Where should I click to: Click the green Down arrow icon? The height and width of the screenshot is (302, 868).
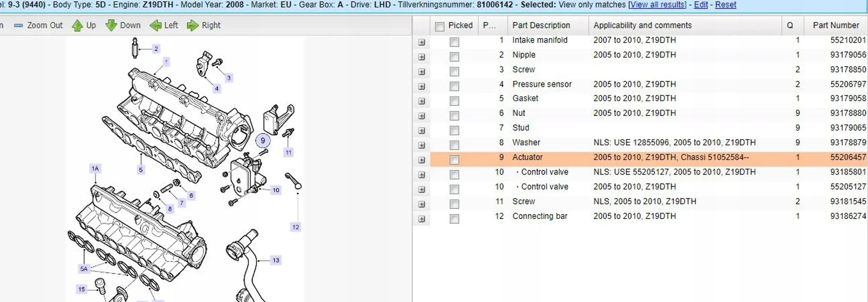tap(111, 26)
